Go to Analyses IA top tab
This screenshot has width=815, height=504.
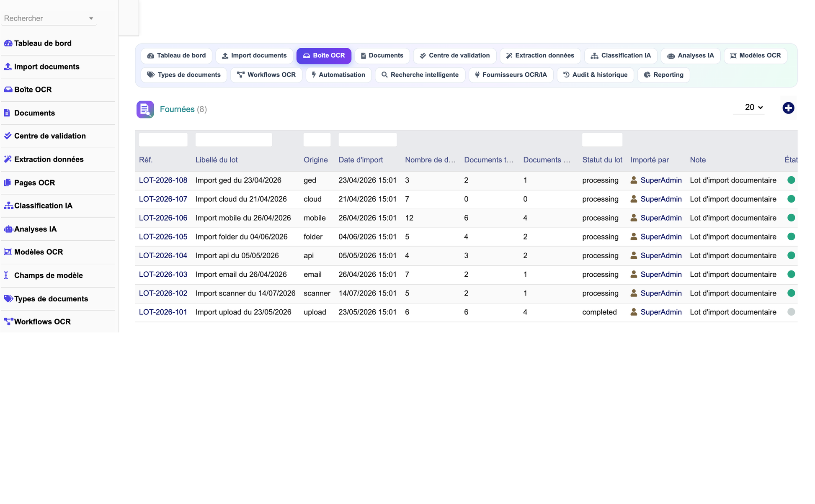click(x=690, y=56)
